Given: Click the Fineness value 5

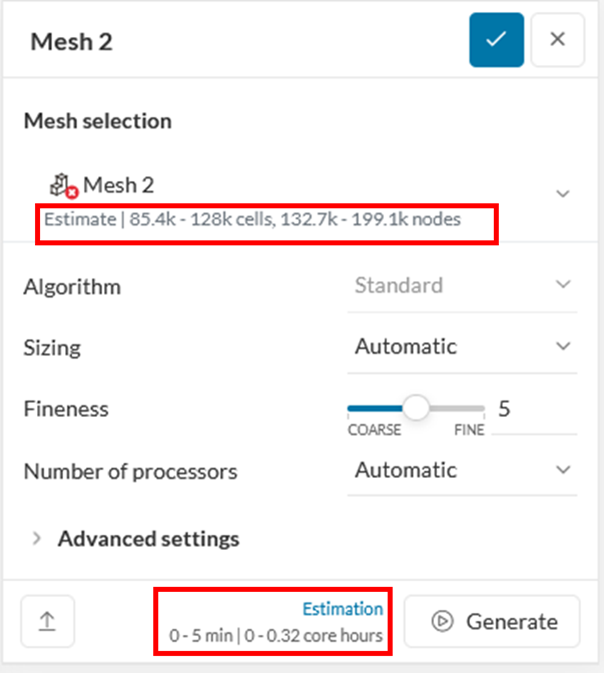Looking at the screenshot, I should (x=504, y=408).
